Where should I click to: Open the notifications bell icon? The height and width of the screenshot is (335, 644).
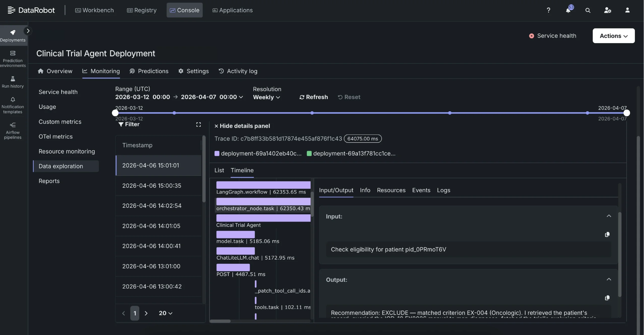568,10
